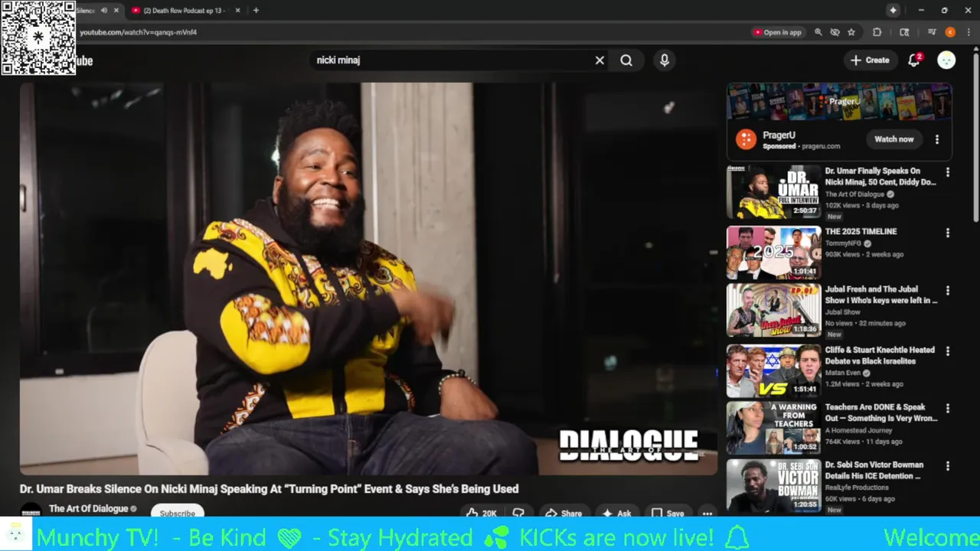Click A Homestead Journey channel name
Image resolution: width=980 pixels, height=551 pixels.
(858, 430)
